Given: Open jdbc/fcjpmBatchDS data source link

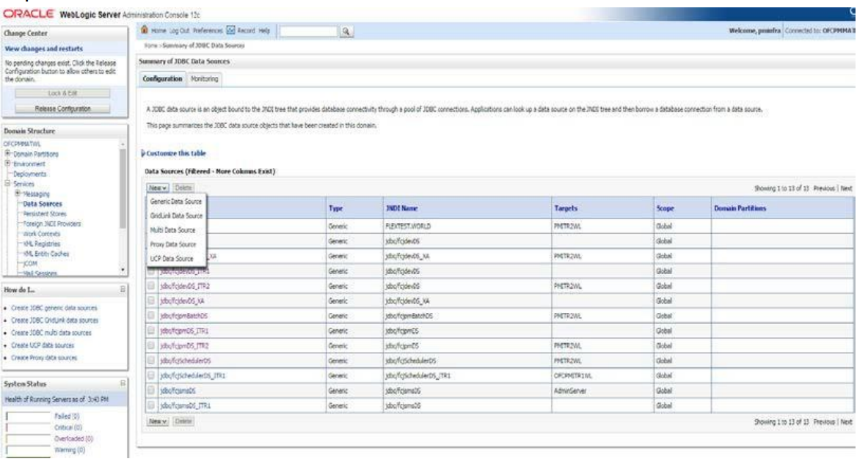Looking at the screenshot, I should (183, 317).
